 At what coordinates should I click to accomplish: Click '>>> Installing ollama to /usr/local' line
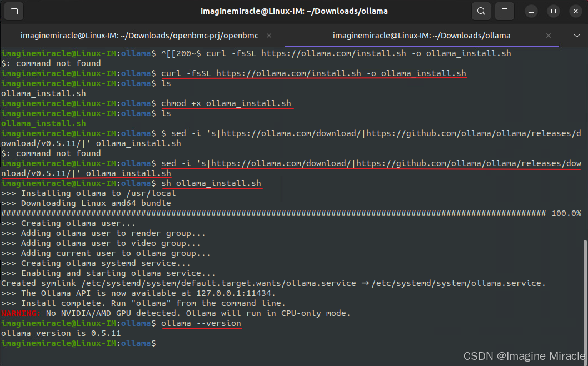tap(88, 193)
